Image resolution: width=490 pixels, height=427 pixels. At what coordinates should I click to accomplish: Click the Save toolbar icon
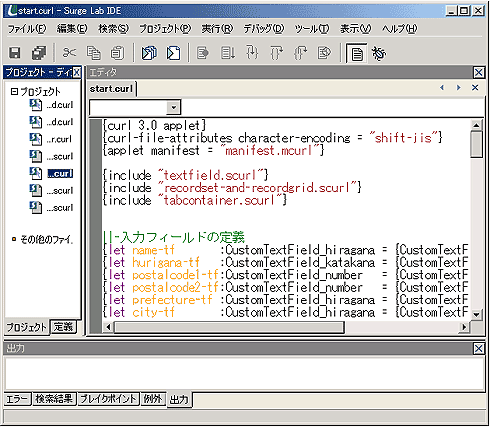click(14, 53)
